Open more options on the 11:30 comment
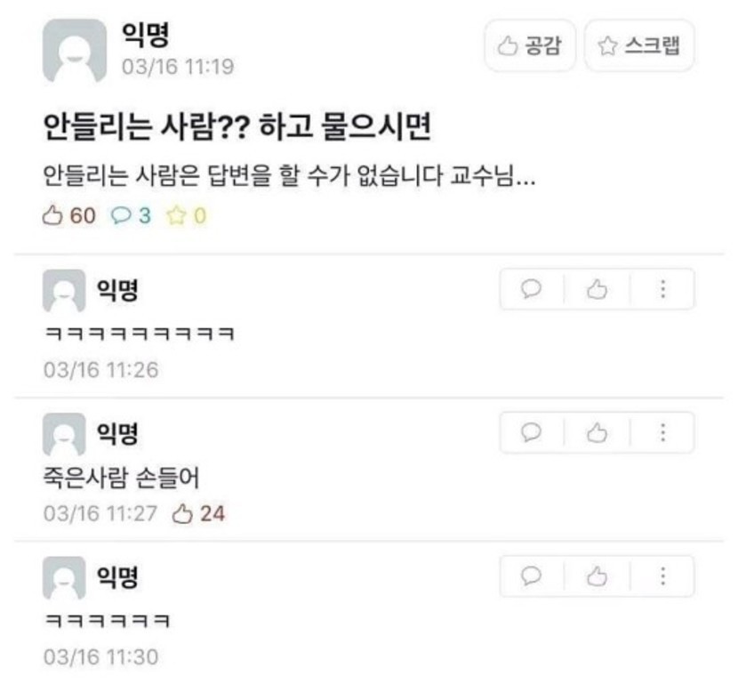738x700 pixels. point(662,576)
